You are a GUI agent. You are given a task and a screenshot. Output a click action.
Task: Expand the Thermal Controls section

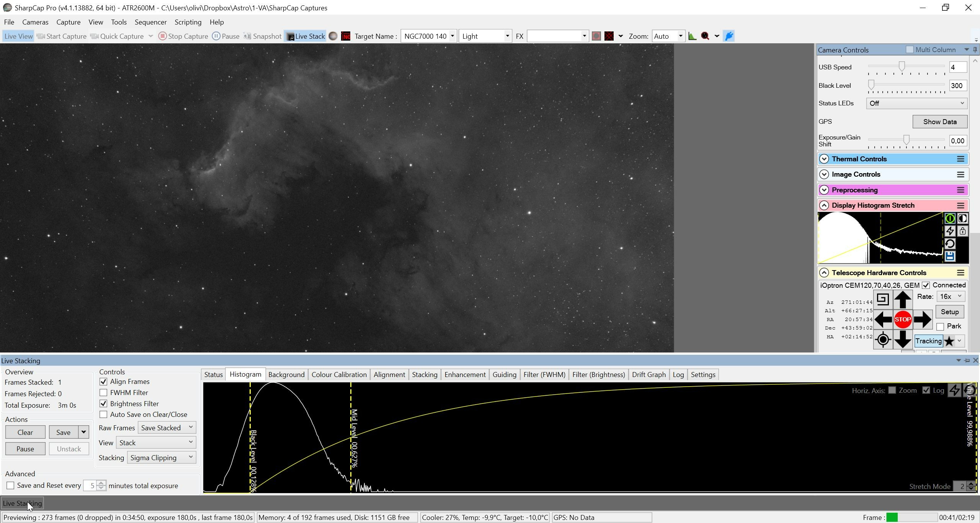(824, 159)
